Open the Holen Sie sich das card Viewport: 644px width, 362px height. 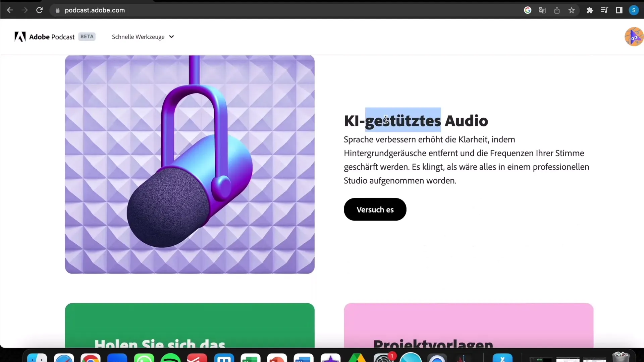click(190, 327)
